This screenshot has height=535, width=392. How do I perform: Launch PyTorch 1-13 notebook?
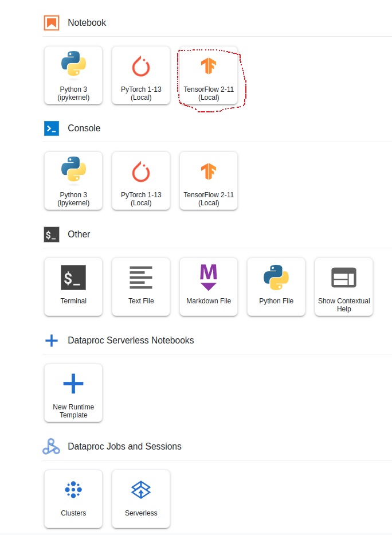point(141,75)
